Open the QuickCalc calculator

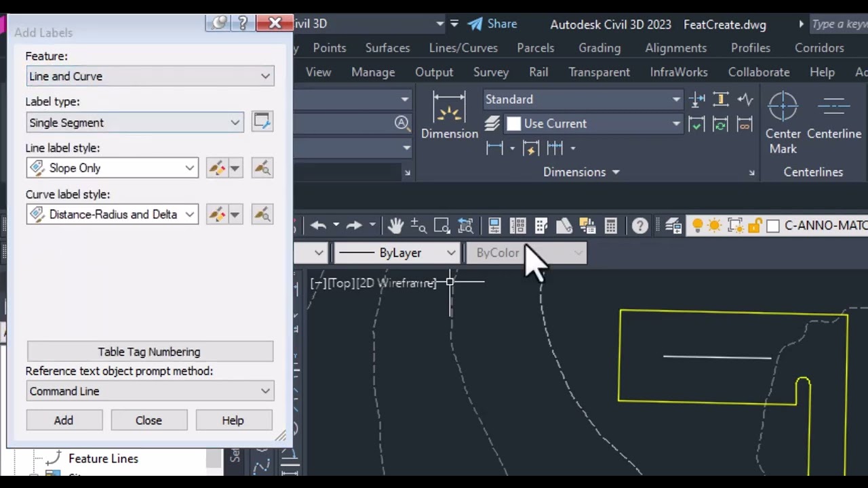[611, 226]
